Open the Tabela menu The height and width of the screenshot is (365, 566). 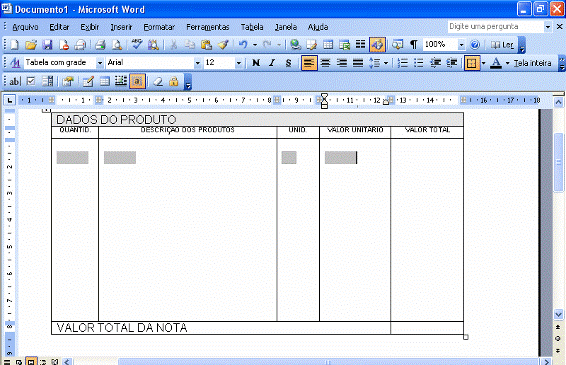pyautogui.click(x=252, y=27)
